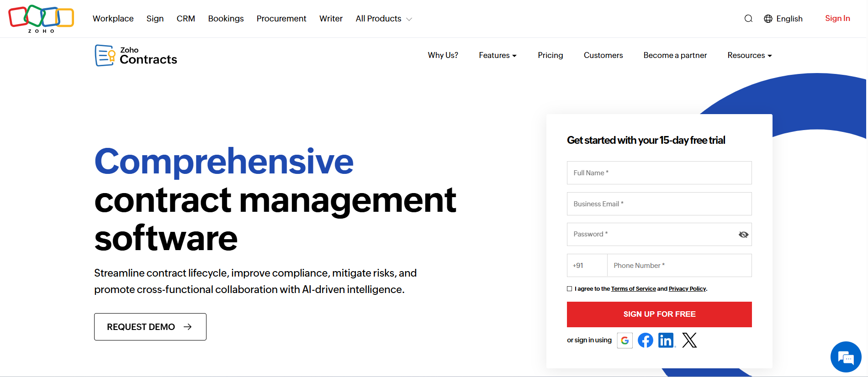This screenshot has height=377, width=868.
Task: Toggle password visibility eye icon
Action: (x=743, y=235)
